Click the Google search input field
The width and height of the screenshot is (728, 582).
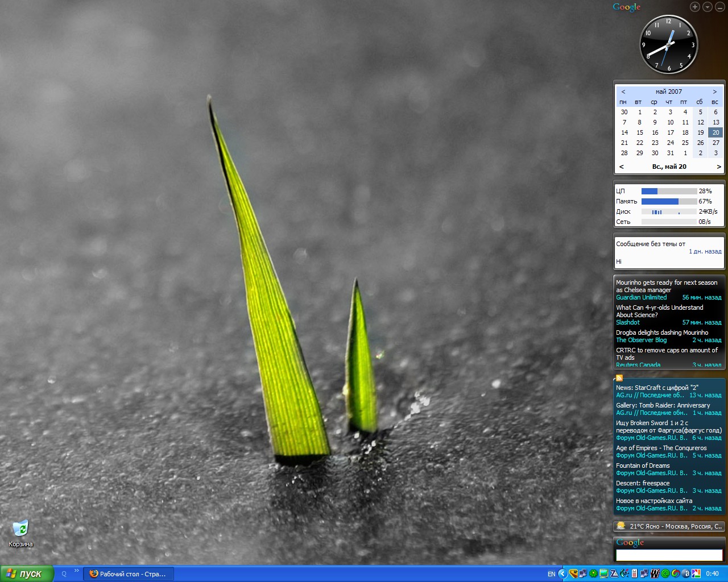(x=669, y=555)
